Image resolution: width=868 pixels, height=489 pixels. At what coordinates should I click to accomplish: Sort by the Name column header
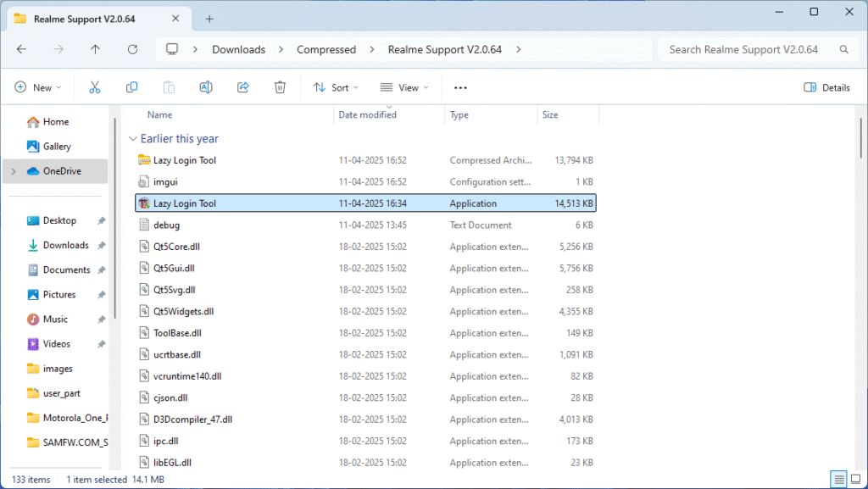159,114
